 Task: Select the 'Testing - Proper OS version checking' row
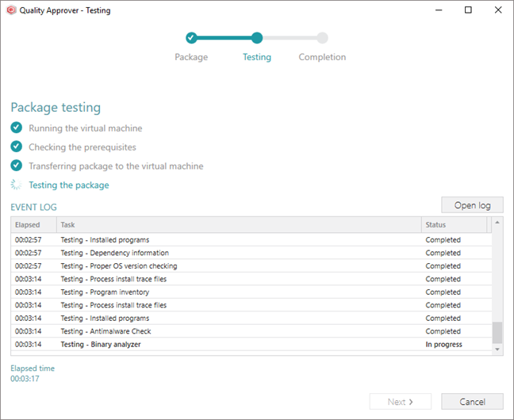pos(251,266)
